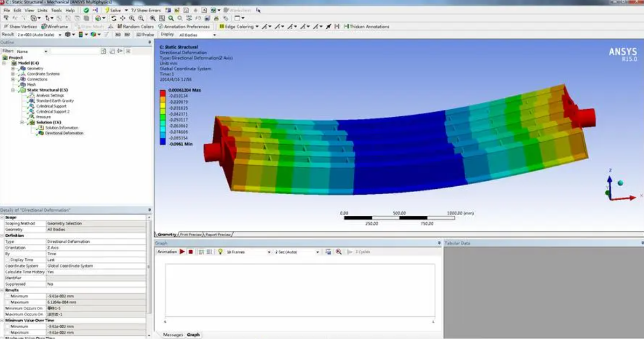Select the Box Zoom tool
Viewport: 644px width, 339px height.
click(x=141, y=18)
